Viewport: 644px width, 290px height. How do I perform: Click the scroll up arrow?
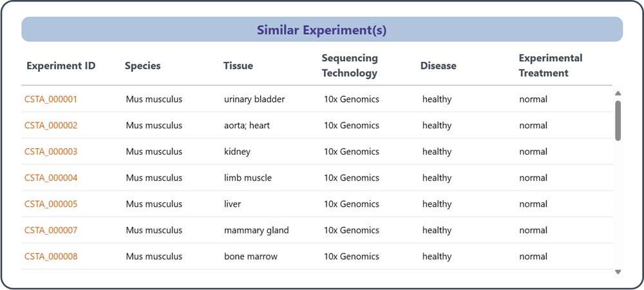click(618, 93)
